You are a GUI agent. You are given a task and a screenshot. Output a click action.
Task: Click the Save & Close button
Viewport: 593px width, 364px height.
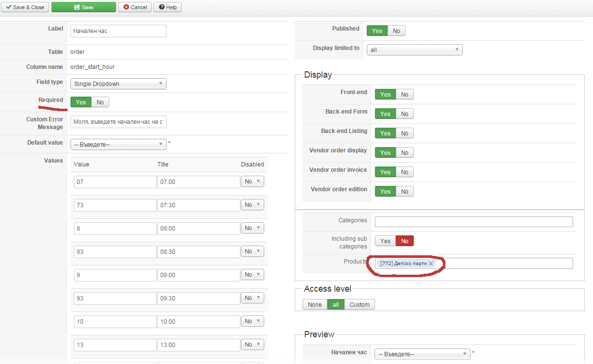pyautogui.click(x=25, y=7)
